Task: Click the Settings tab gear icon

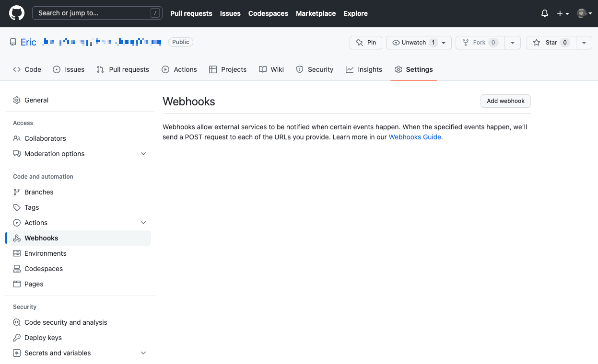Action: (x=399, y=69)
